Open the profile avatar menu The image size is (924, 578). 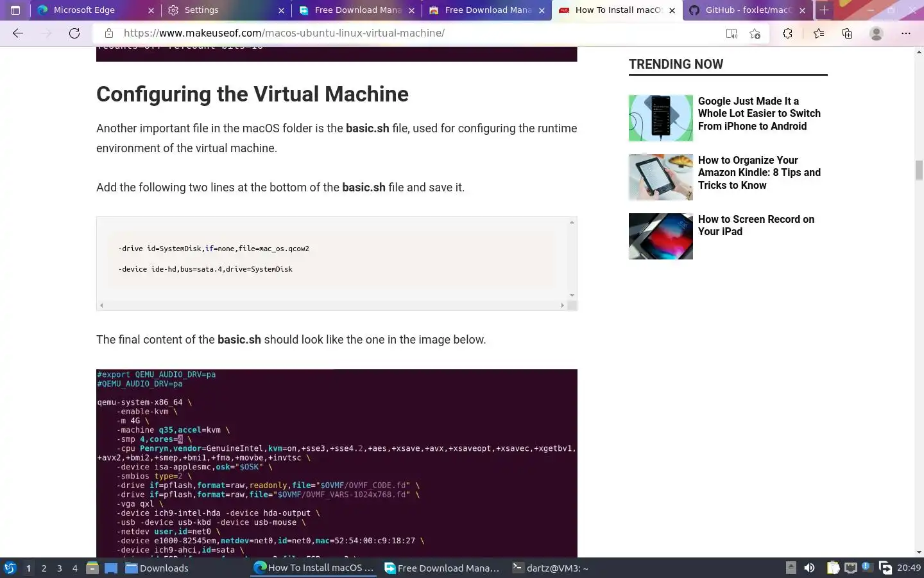tap(877, 33)
